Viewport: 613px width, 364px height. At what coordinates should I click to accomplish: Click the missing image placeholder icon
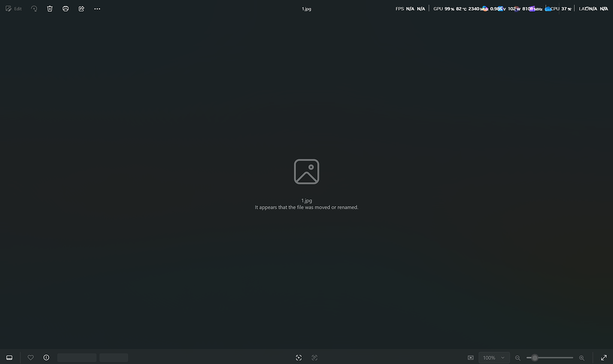(x=306, y=171)
